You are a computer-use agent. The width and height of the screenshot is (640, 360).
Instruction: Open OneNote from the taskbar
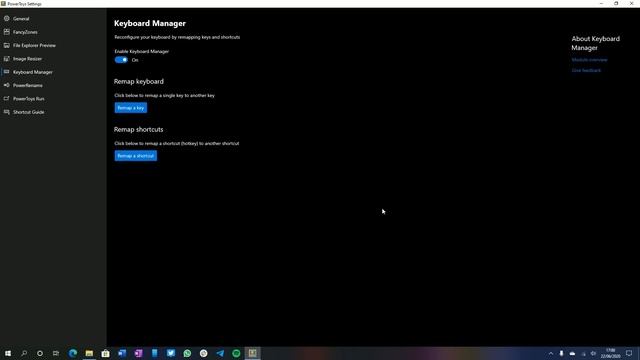(x=138, y=353)
